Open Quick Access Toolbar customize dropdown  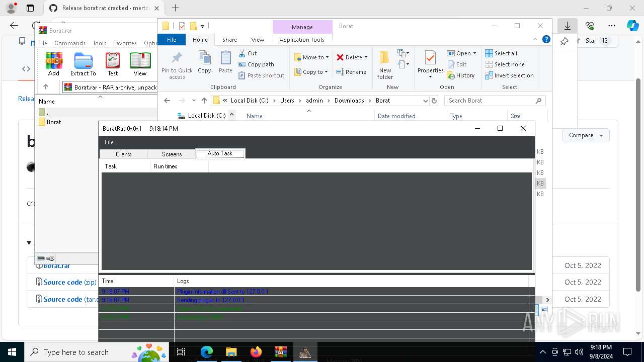(x=202, y=26)
